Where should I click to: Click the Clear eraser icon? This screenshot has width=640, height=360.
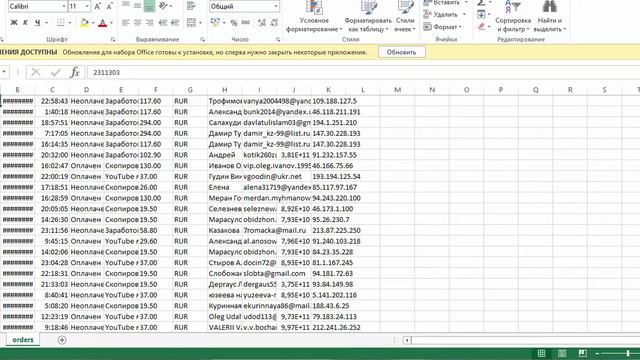click(x=481, y=27)
